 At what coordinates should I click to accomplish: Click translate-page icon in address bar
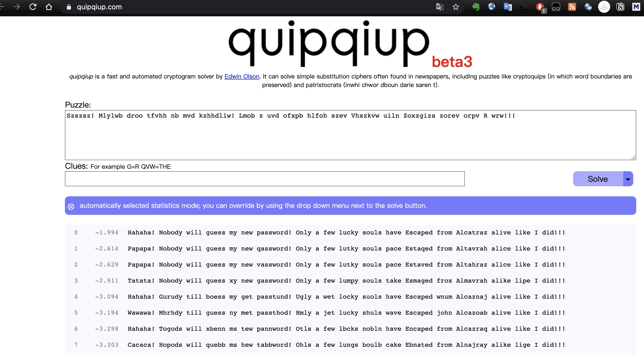[440, 7]
